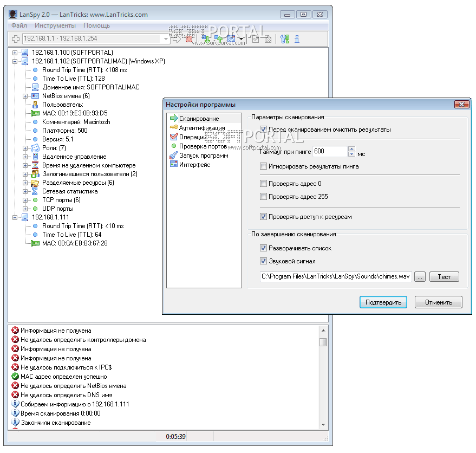This screenshot has height=453, width=476.
Task: Click the chimes.wav sound path field
Action: tap(336, 276)
